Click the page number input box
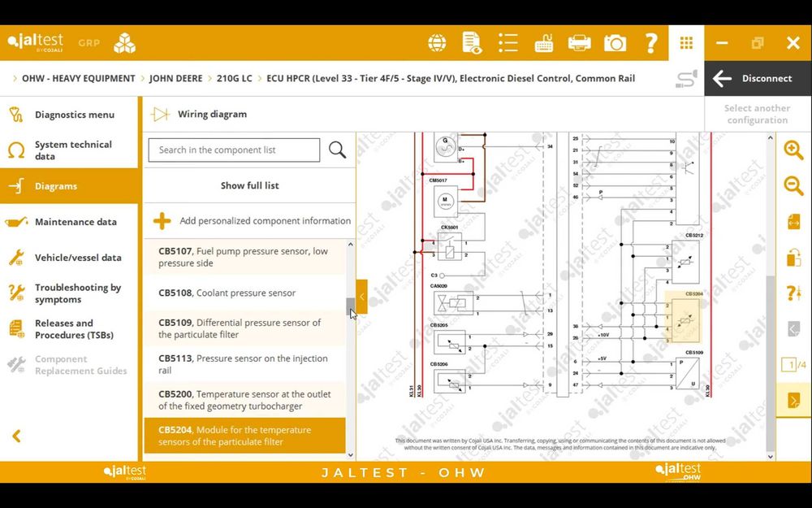812x508 pixels. [x=790, y=365]
